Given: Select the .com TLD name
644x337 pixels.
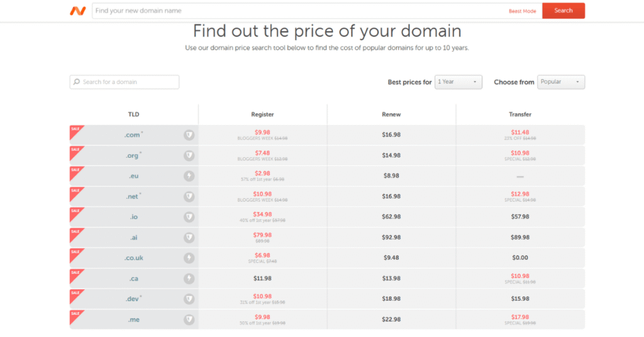Looking at the screenshot, I should tap(132, 135).
